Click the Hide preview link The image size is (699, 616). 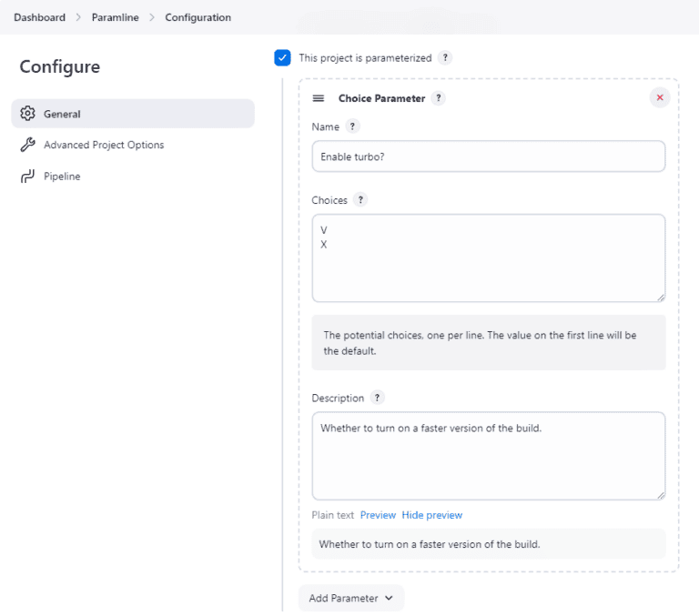[x=432, y=515]
